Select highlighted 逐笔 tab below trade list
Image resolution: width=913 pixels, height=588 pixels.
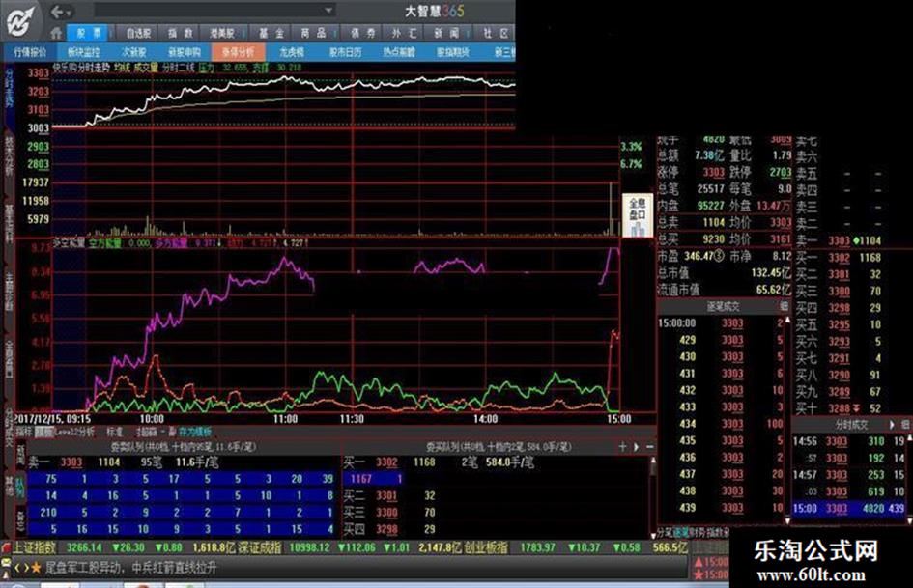click(x=681, y=532)
